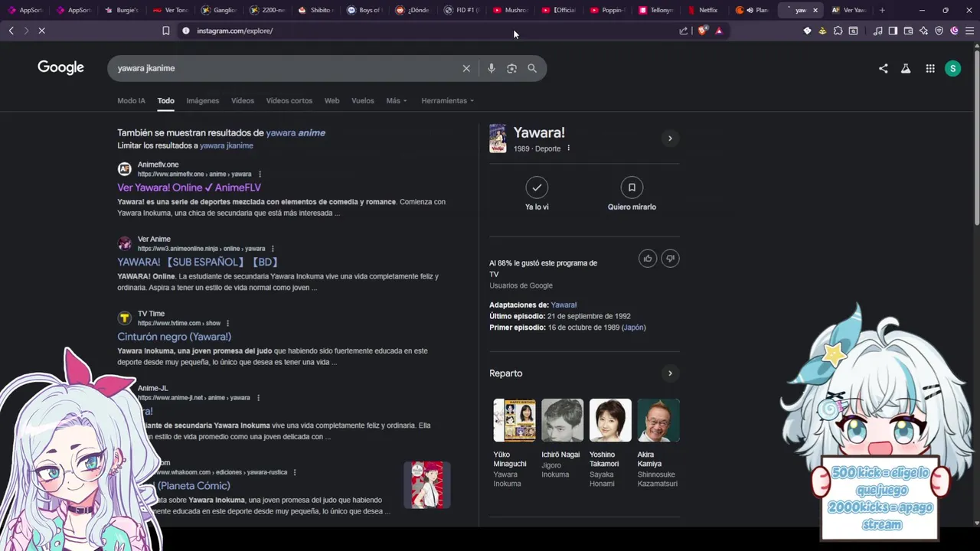The width and height of the screenshot is (980, 551).
Task: Switch to 'Modo IA' search tab
Action: click(x=131, y=100)
